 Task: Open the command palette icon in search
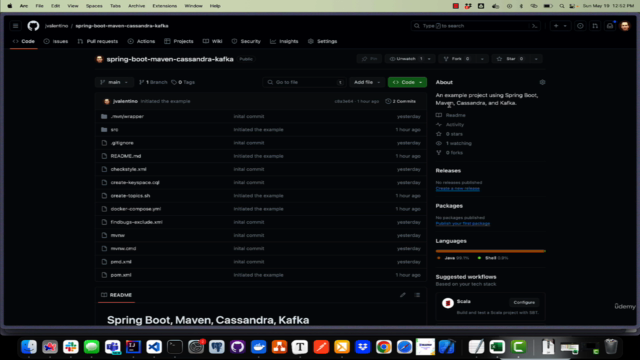pos(534,26)
